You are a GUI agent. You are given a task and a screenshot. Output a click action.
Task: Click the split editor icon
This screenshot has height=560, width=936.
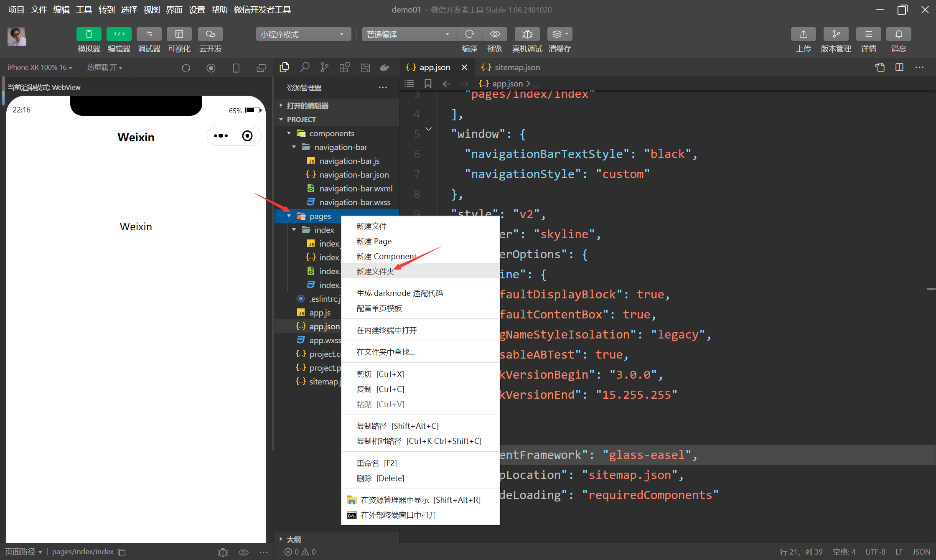coord(899,67)
